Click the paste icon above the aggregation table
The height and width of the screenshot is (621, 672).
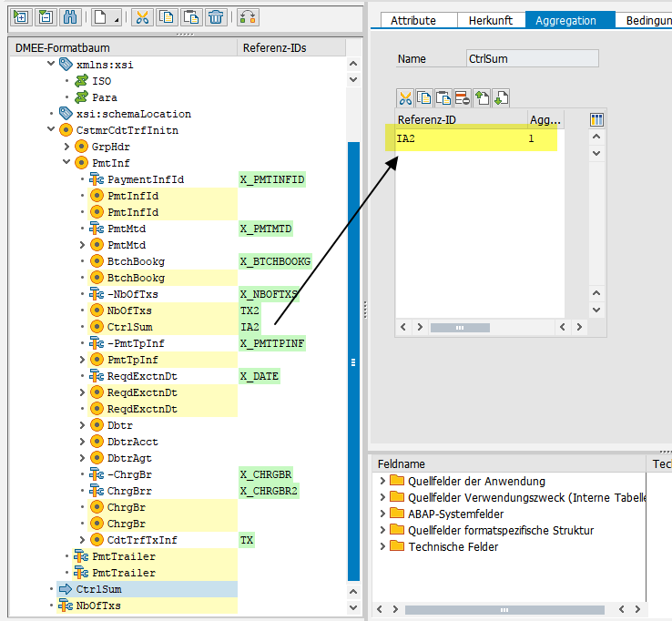(443, 97)
